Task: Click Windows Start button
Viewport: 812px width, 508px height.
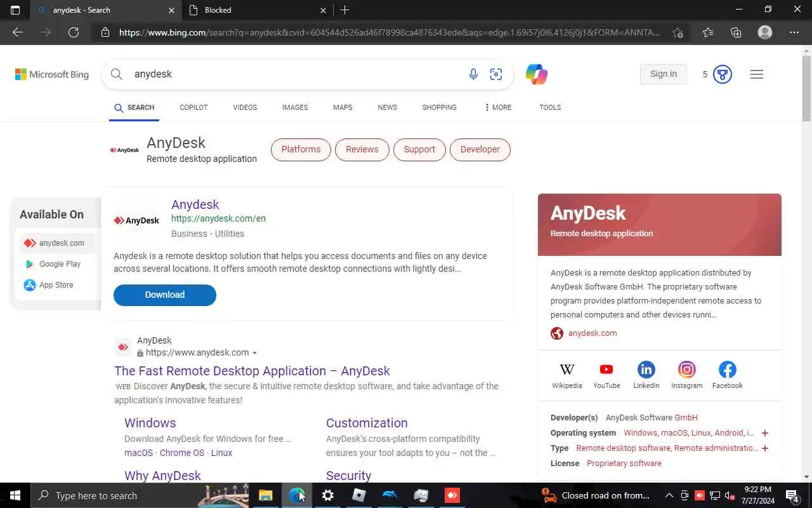Action: coord(15,495)
